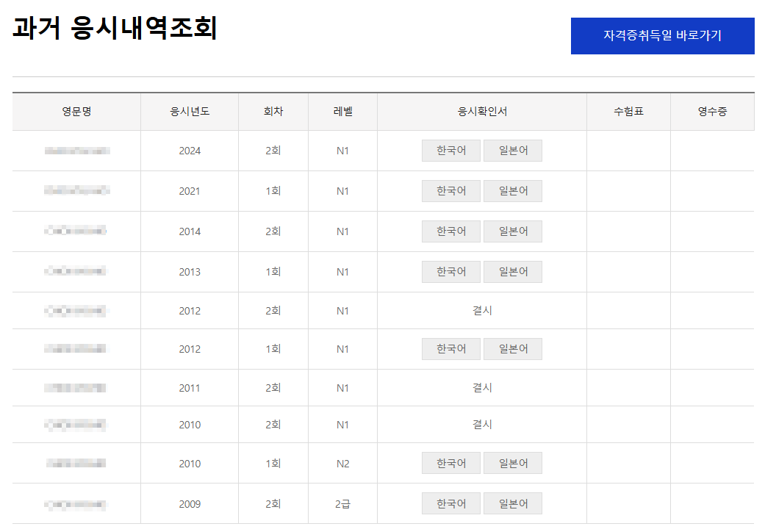765x532 pixels.
Task: Open 한국어 certificate for 2021 1회 row
Action: (450, 191)
